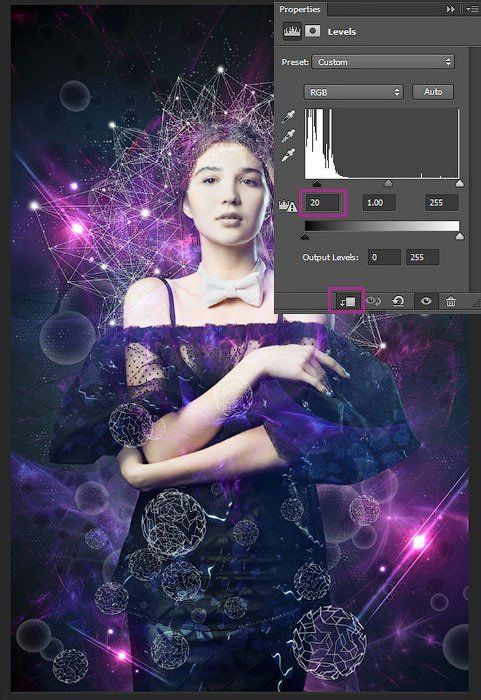Screen dimensions: 481x700
Task: Click the input shadow slider below the histogram
Action: pyautogui.click(x=317, y=183)
